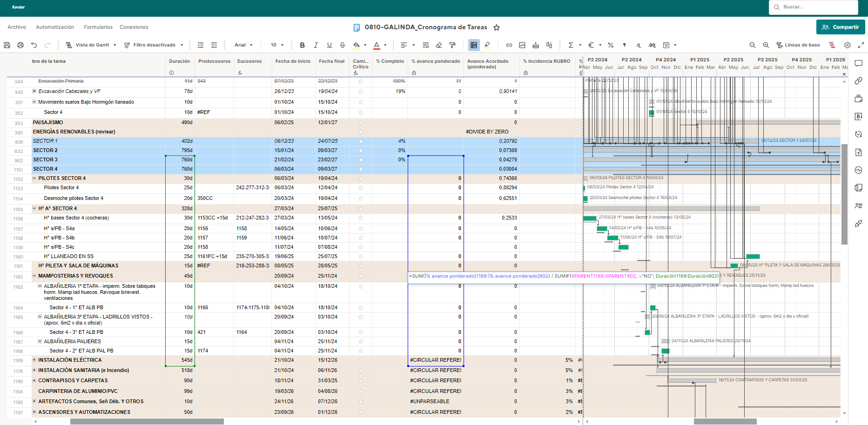Expand ASCENSORES Y AUTOMATIZACIONES group
This screenshot has height=425, width=868.
[x=34, y=412]
